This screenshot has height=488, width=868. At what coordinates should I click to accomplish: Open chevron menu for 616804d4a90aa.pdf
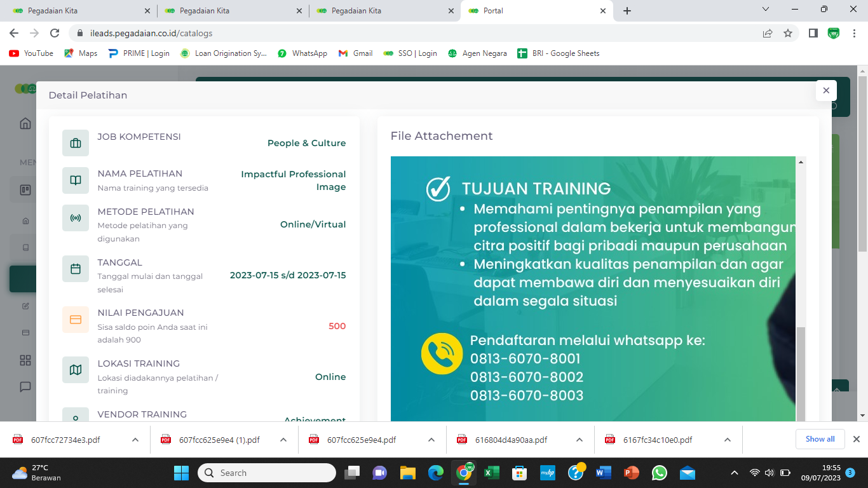[x=579, y=440]
